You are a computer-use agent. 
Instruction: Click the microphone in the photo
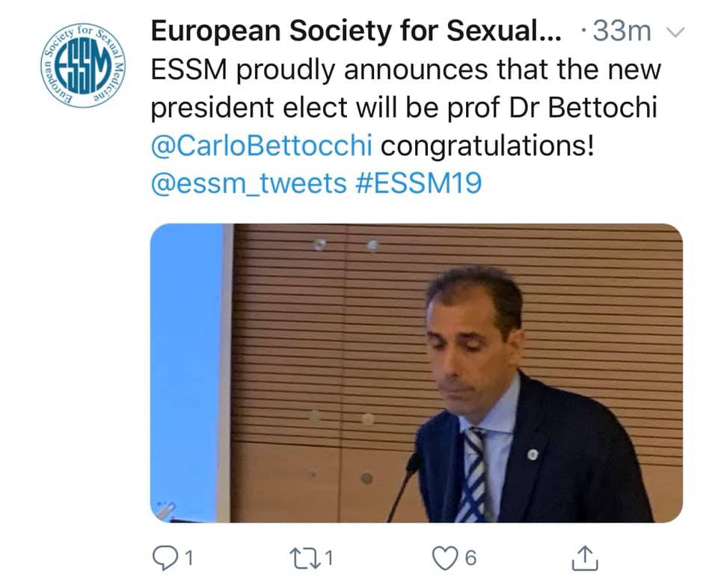point(405,486)
